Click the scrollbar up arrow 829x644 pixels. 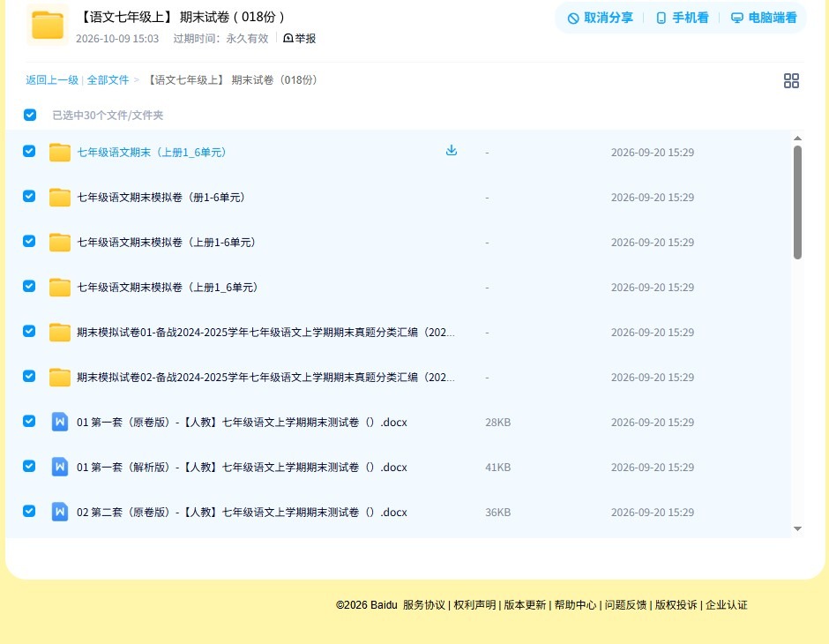[x=798, y=138]
